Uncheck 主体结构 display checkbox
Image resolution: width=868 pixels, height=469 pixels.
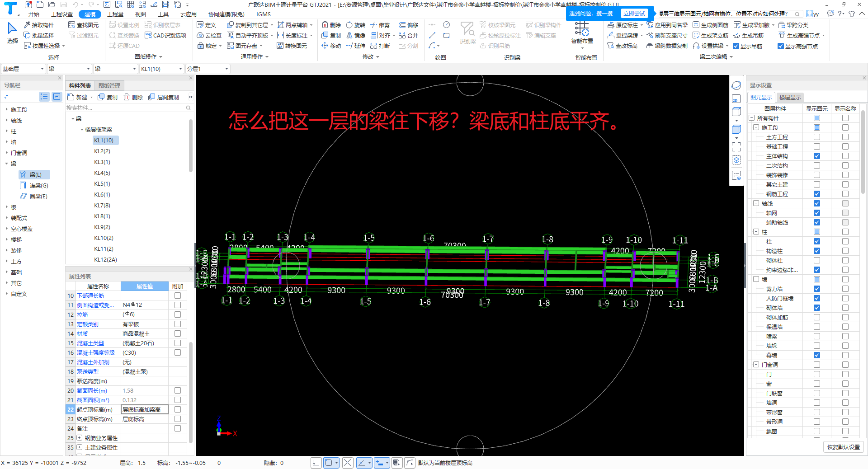(x=817, y=156)
